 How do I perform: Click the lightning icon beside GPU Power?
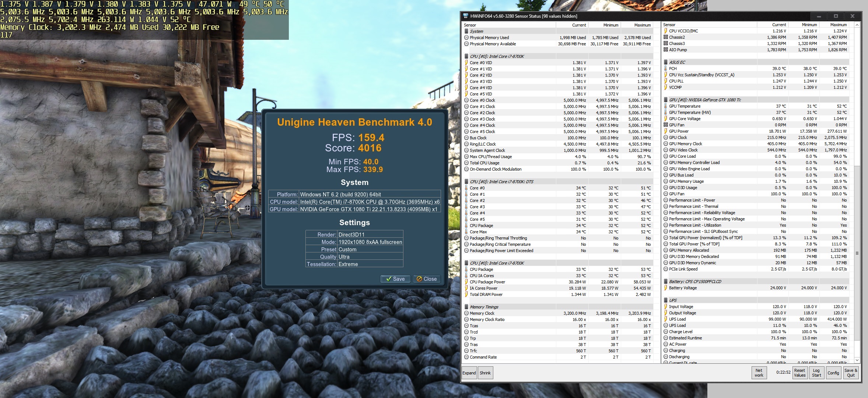tap(666, 131)
